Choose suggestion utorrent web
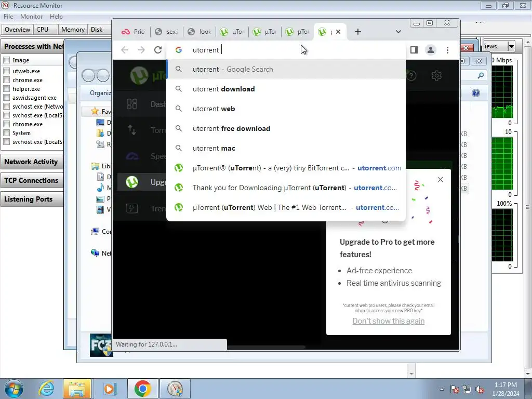 [286, 109]
